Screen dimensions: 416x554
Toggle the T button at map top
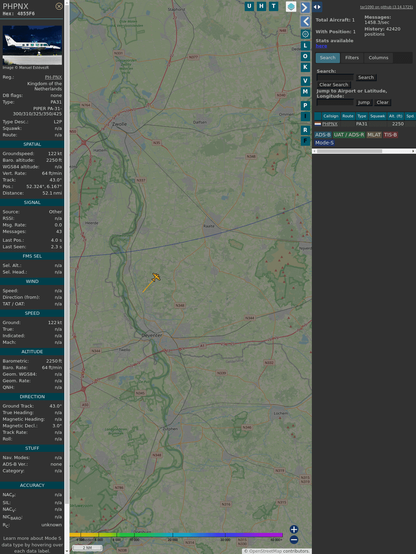pyautogui.click(x=273, y=6)
